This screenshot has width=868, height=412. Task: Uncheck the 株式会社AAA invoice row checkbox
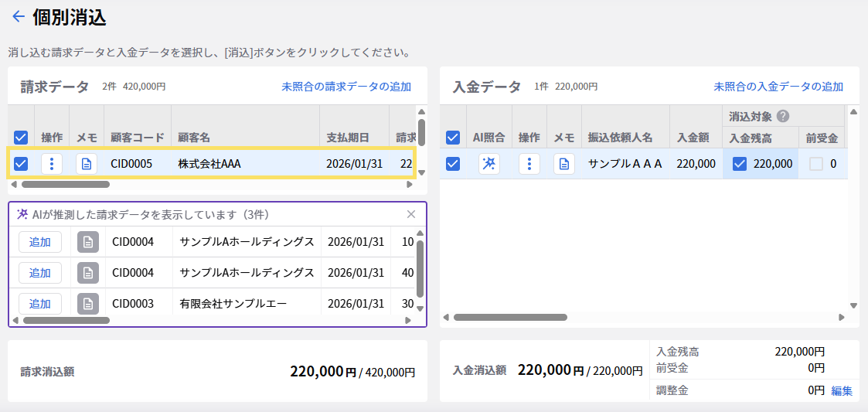(21, 164)
